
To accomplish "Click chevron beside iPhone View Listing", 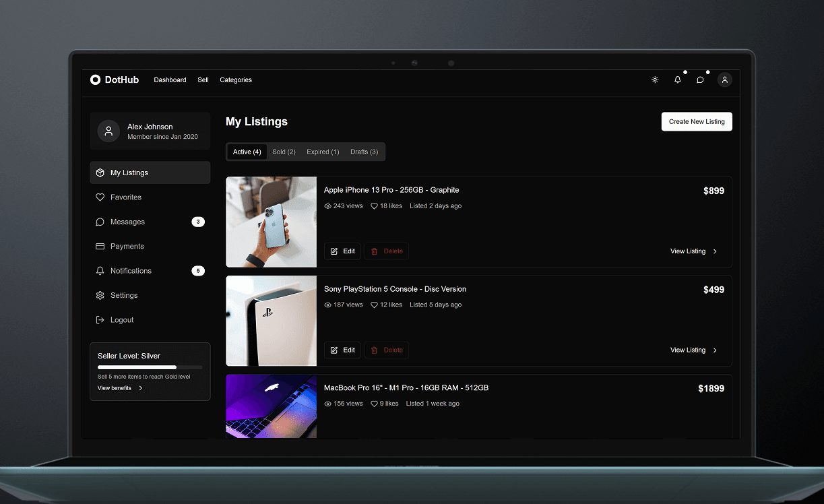I will coord(715,251).
